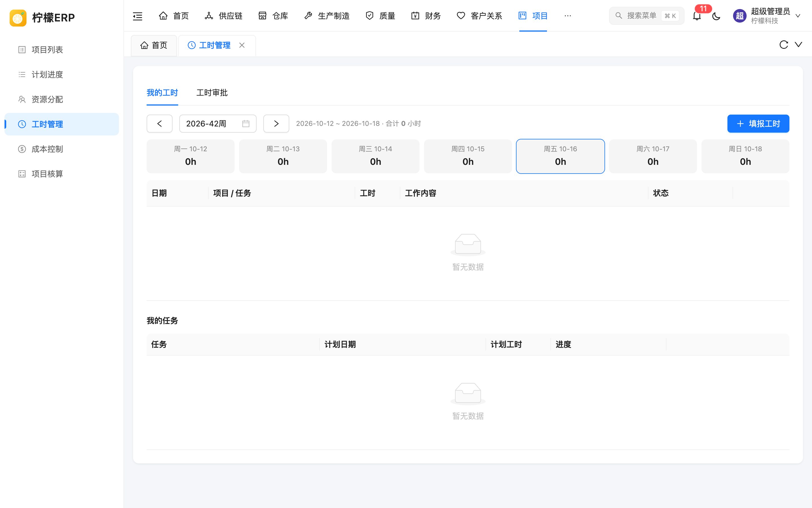Viewport: 812px width, 508px height.
Task: Open the calendar icon in the week picker
Action: point(246,124)
